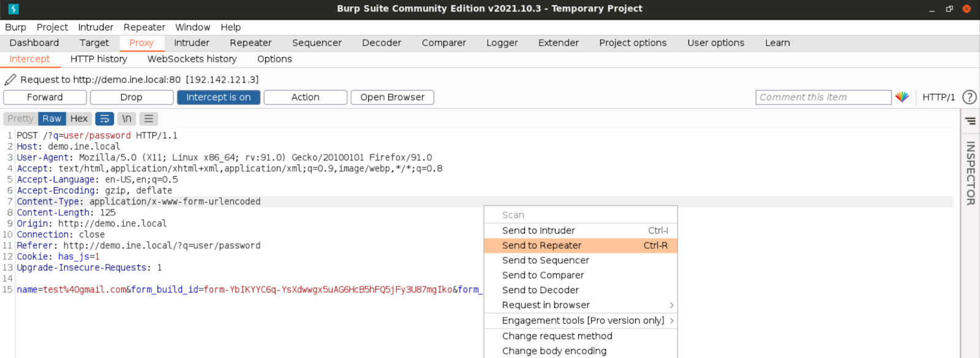The image size is (980, 358).
Task: Click the Burp Suite logo icon
Action: point(13,9)
